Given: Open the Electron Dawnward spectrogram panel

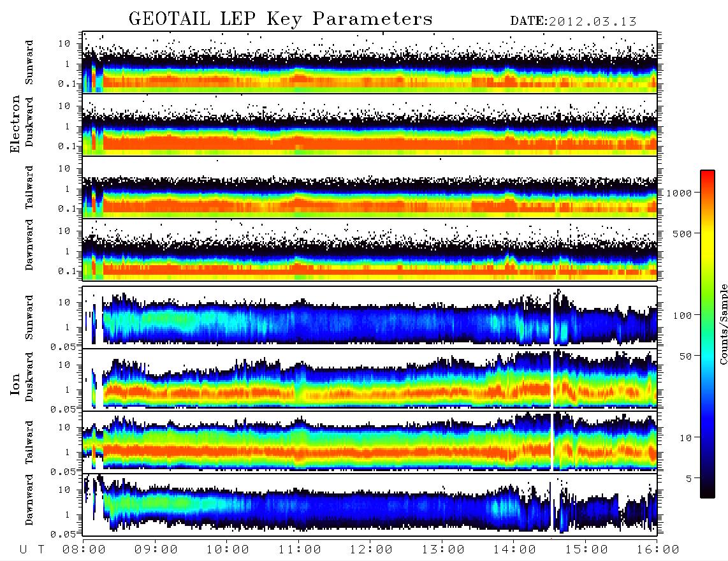Looking at the screenshot, I should (x=370, y=249).
